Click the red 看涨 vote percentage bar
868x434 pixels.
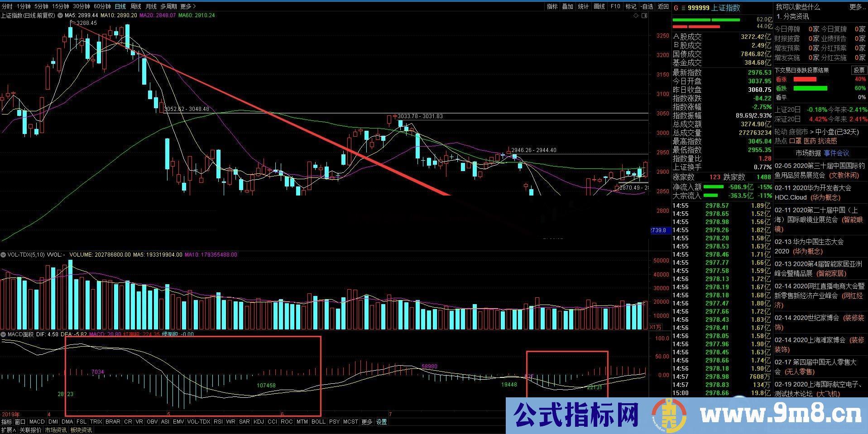805,79
